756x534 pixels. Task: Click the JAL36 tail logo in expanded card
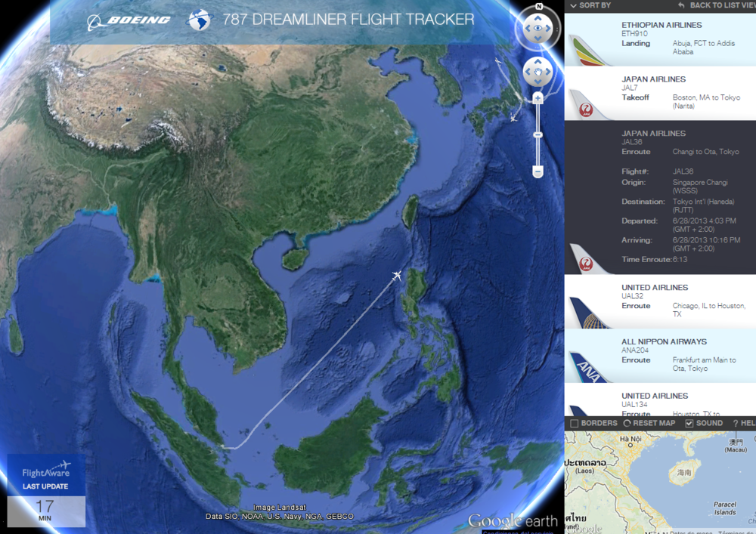589,259
